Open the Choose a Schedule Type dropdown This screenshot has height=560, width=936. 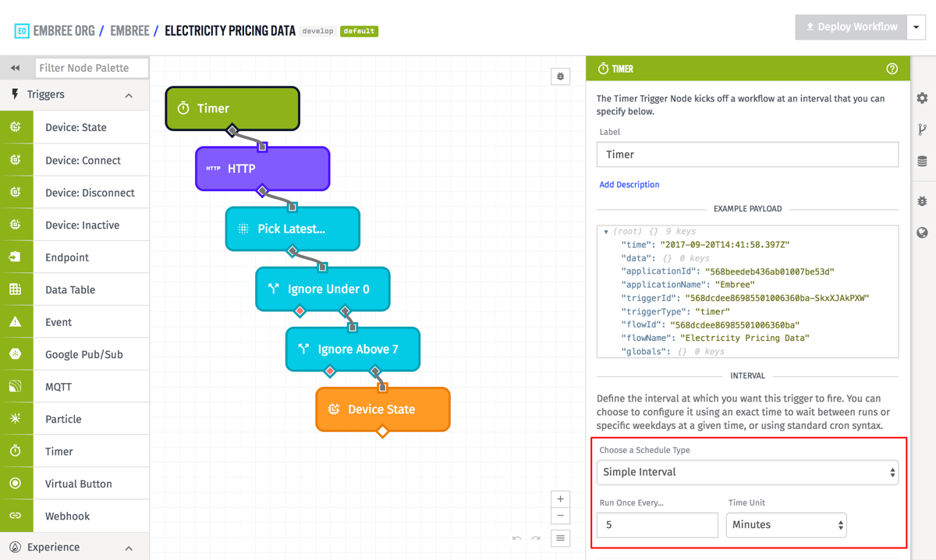[x=746, y=473]
